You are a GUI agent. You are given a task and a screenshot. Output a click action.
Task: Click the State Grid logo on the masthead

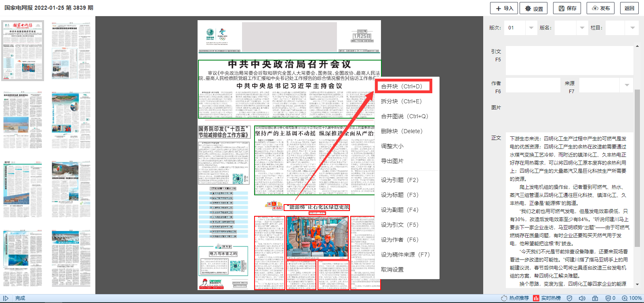pyautogui.click(x=210, y=33)
